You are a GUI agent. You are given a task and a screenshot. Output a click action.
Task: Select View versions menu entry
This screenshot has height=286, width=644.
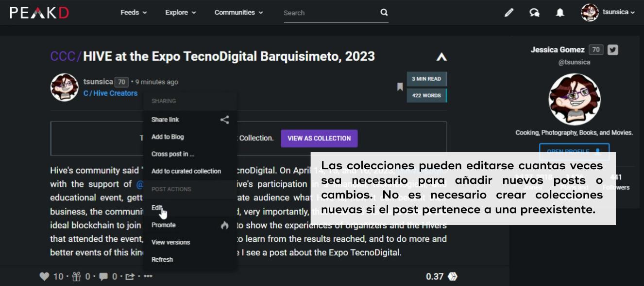click(x=170, y=242)
